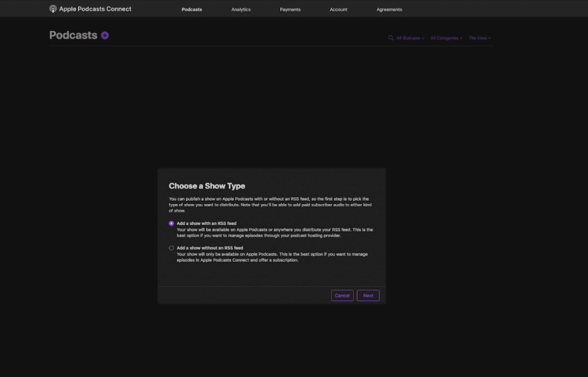Screen dimensions: 588x377
Task: Switch to the Account tab
Action: (338, 9)
